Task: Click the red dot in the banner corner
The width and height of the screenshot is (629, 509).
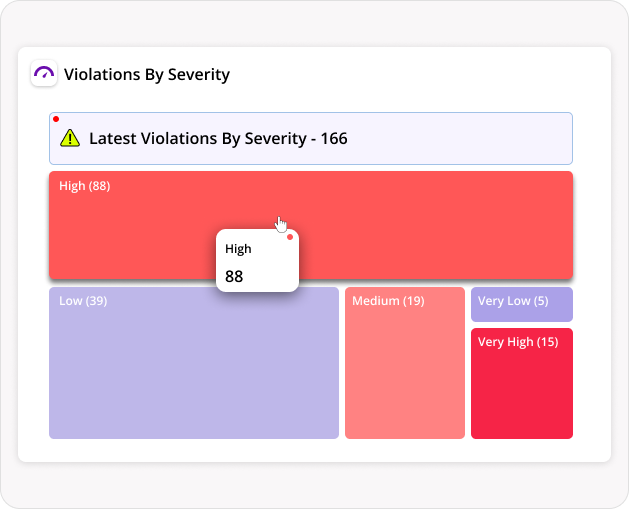Action: tap(56, 119)
